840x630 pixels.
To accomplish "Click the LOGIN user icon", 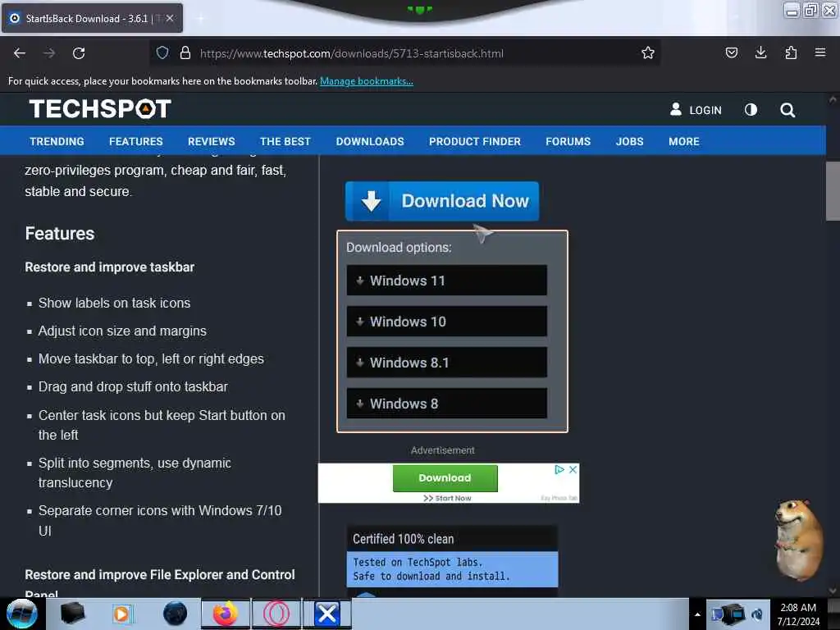I will 676,109.
